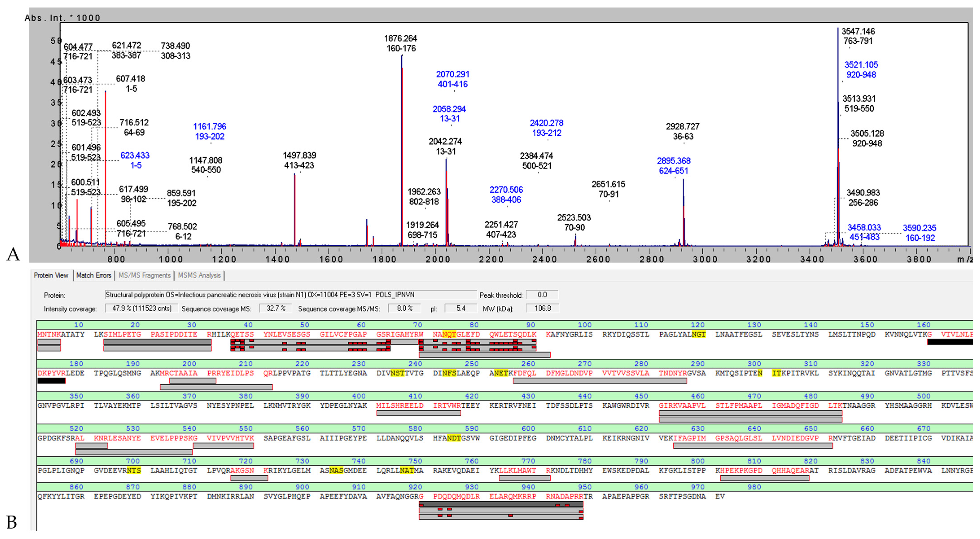The image size is (980, 539).
Task: Click the Sequence coverage MS field
Action: tap(275, 308)
